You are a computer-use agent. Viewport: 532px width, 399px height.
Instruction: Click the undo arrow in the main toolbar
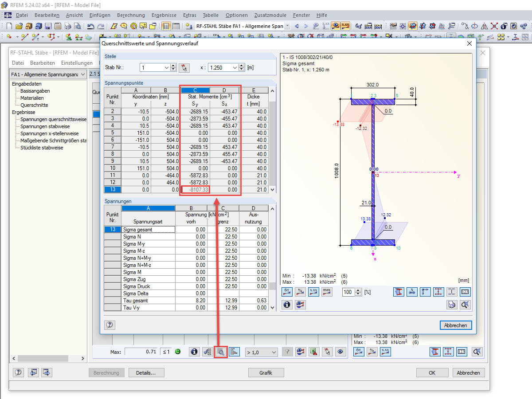pyautogui.click(x=91, y=26)
